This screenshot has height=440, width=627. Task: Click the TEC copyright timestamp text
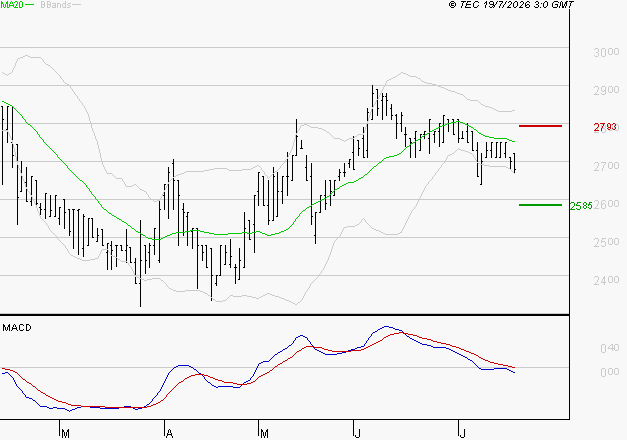point(511,4)
